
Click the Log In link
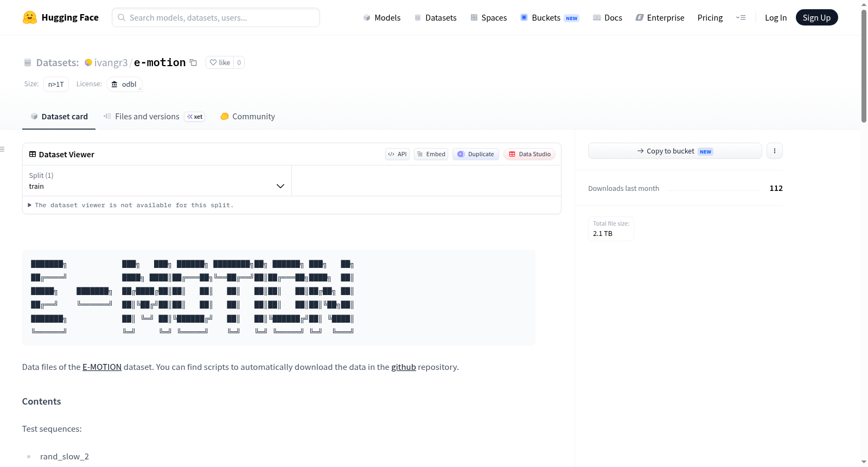(776, 17)
